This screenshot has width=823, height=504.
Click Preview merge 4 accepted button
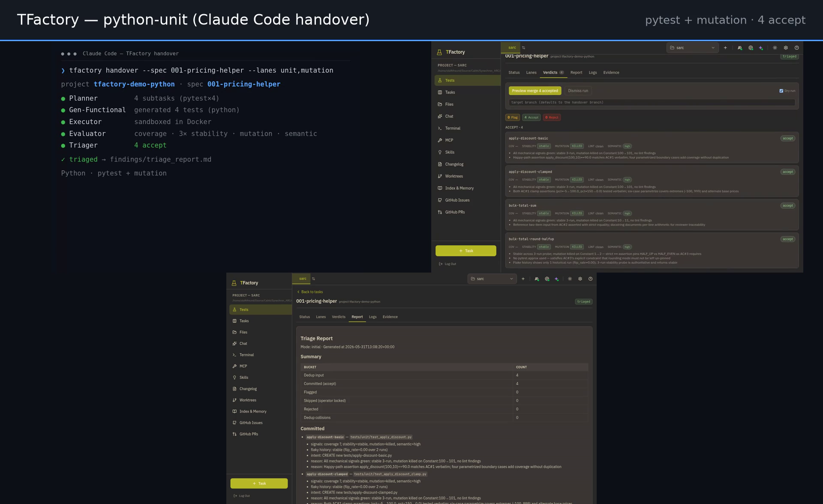coord(535,91)
